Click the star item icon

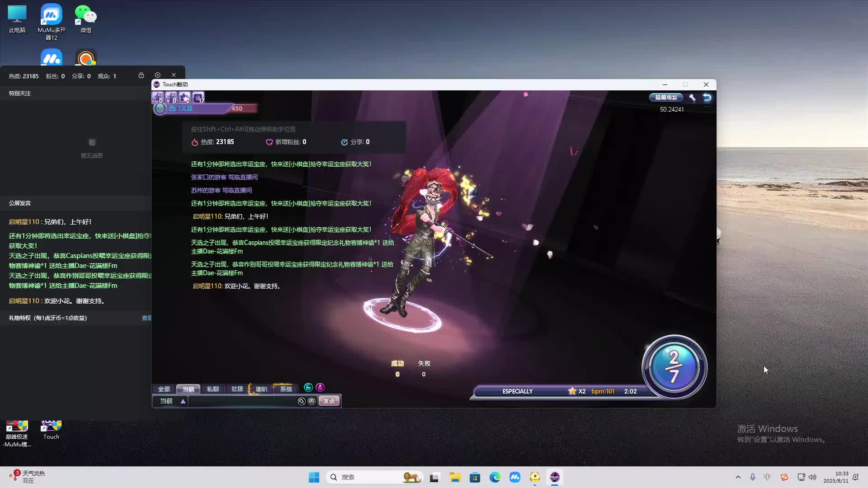(x=184, y=97)
